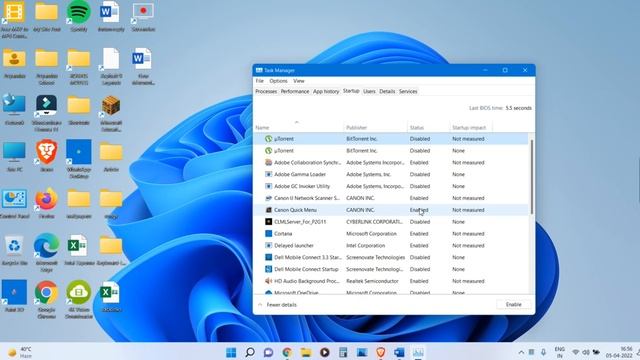Open the weather widget on taskbar
The width and height of the screenshot is (640, 360).
pos(20,352)
